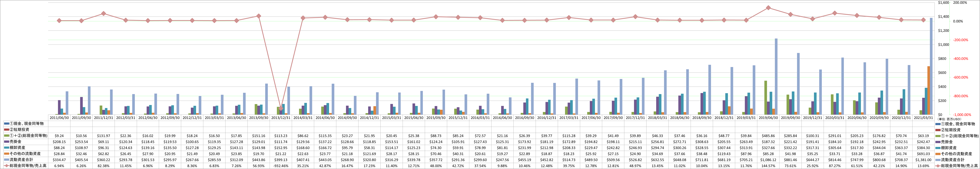The height and width of the screenshot is (169, 980).
Task: Select the $119.43 cell
Action: pyautogui.click(x=724, y=154)
